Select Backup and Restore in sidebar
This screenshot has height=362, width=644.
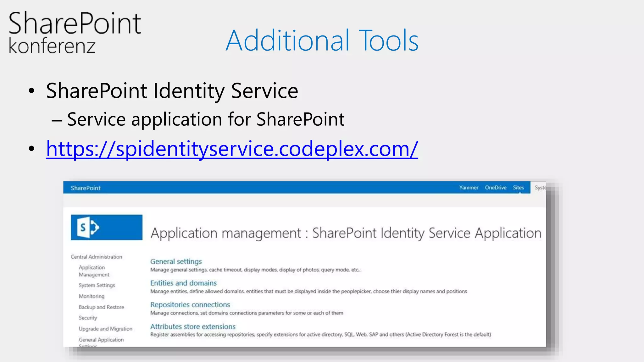pyautogui.click(x=101, y=307)
